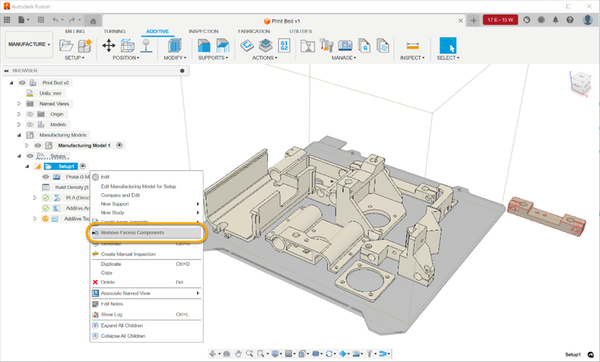Click the Automatic Orientation box icon
This screenshot has height=362, width=600.
tap(128, 46)
